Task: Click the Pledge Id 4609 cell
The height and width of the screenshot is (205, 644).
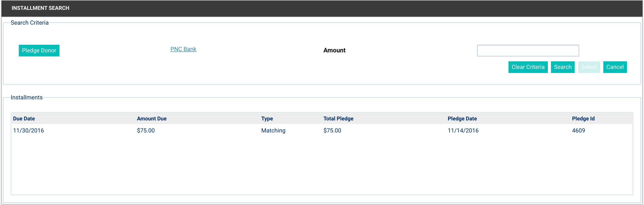Action: (578, 130)
